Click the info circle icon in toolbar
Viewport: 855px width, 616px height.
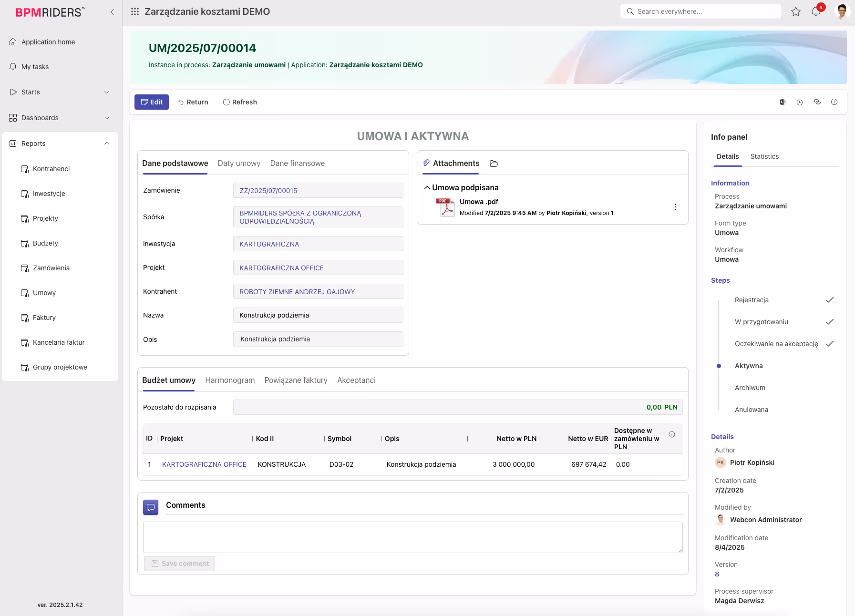[x=834, y=102]
